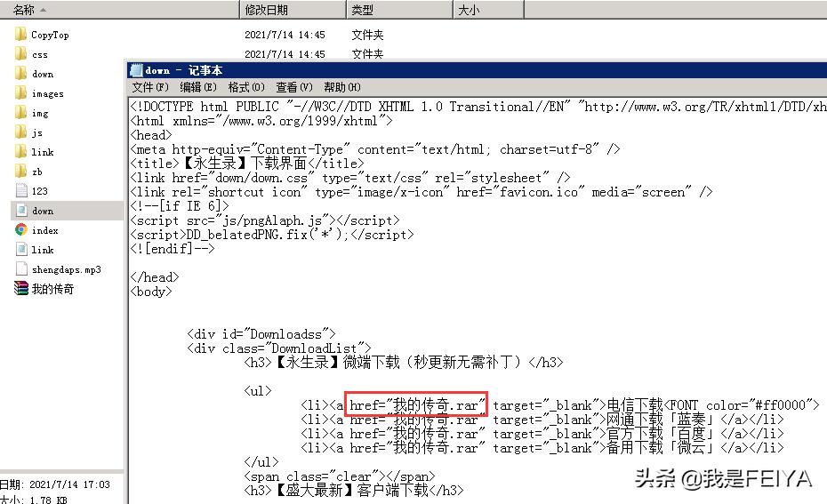
Task: Click the DD_belatedPNG.fix script line
Action: pos(271,235)
